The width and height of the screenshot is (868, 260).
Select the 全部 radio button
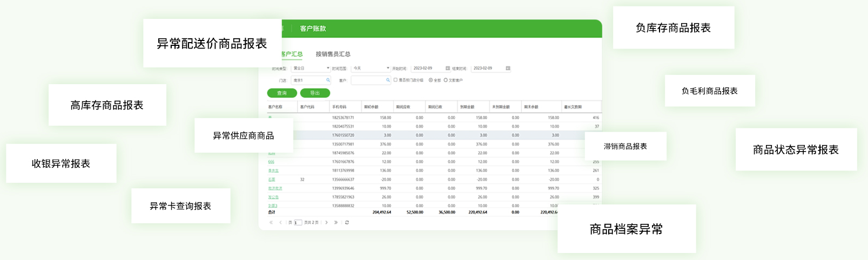click(430, 80)
